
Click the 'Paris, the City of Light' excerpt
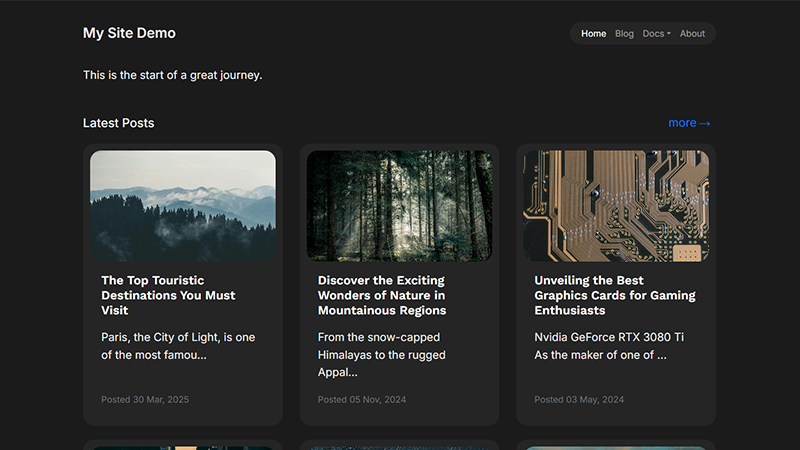[178, 346]
